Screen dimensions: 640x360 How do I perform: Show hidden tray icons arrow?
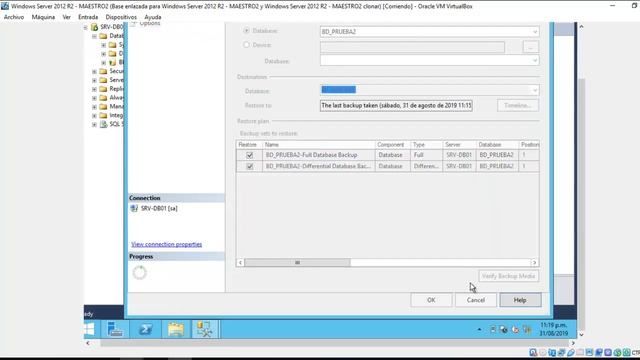[x=479, y=329]
